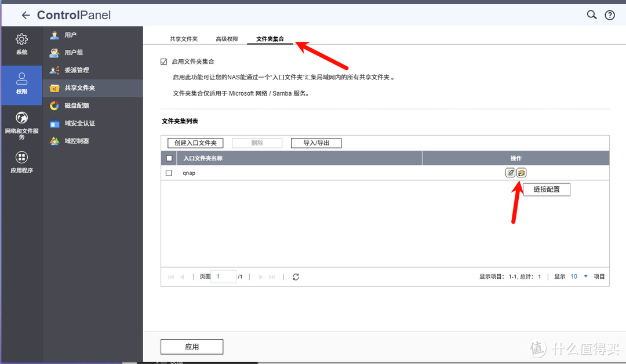Select the 权限 section in sidebar
Screen dimensions: 626x364
[x=21, y=84]
